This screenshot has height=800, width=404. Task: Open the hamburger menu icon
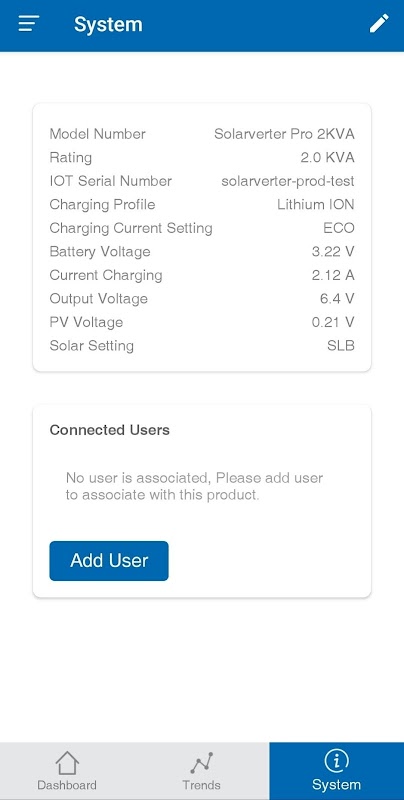coord(29,23)
